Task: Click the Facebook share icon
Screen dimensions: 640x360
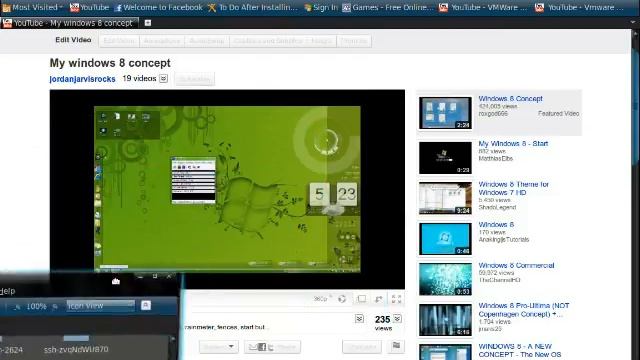Action: point(262,347)
